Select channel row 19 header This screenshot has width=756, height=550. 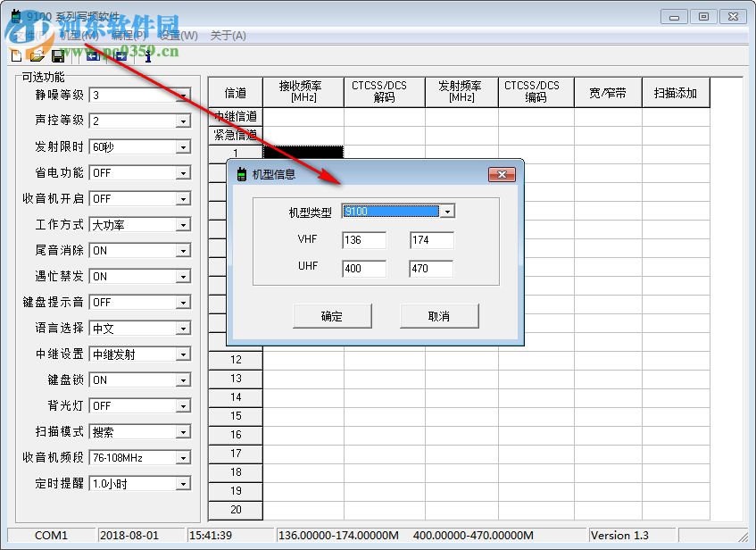click(x=236, y=492)
